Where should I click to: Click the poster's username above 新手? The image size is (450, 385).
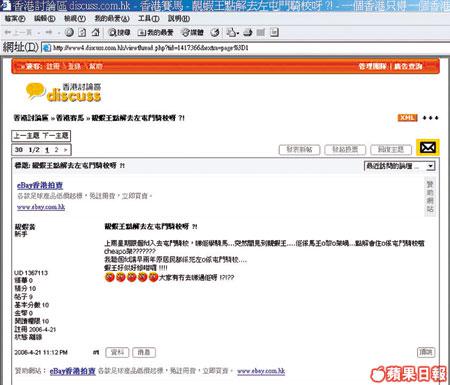(25, 227)
